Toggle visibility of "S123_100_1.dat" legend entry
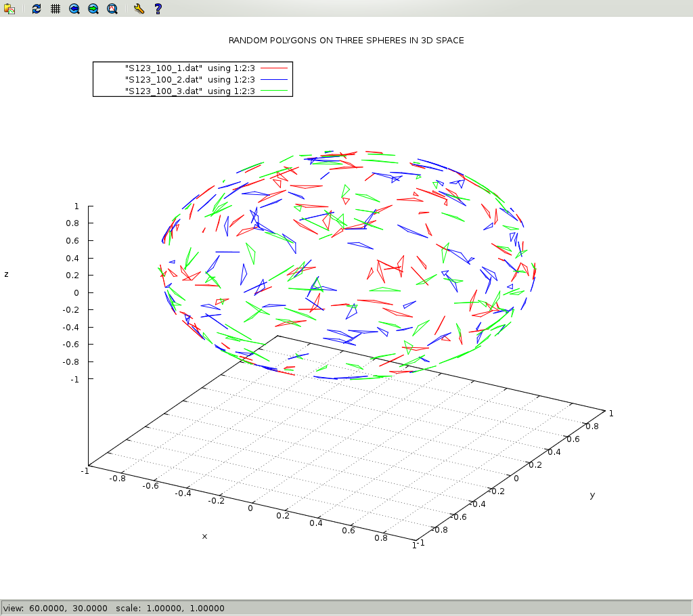 189,68
